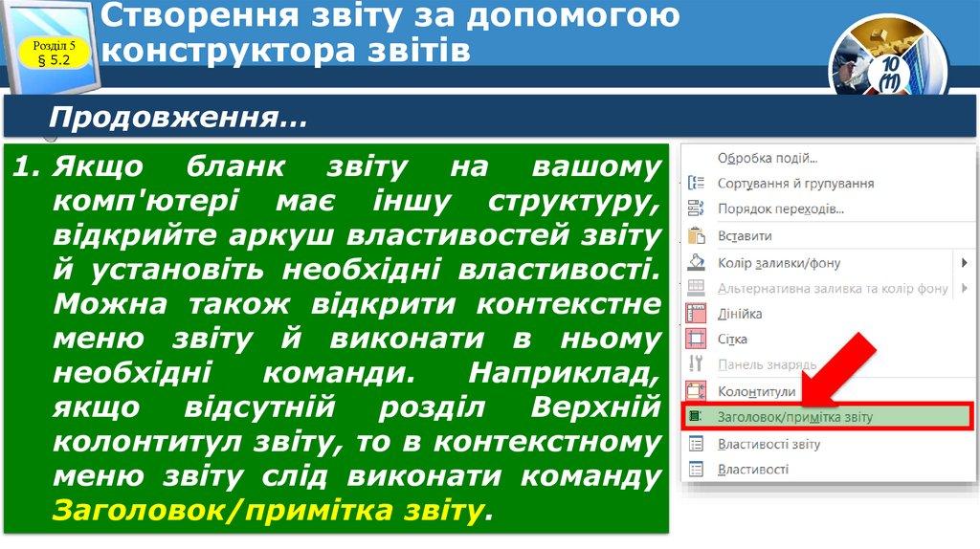Click the yellow Заголовок/примітка звіту text in paragraph
The height and width of the screenshot is (549, 980).
[x=267, y=510]
